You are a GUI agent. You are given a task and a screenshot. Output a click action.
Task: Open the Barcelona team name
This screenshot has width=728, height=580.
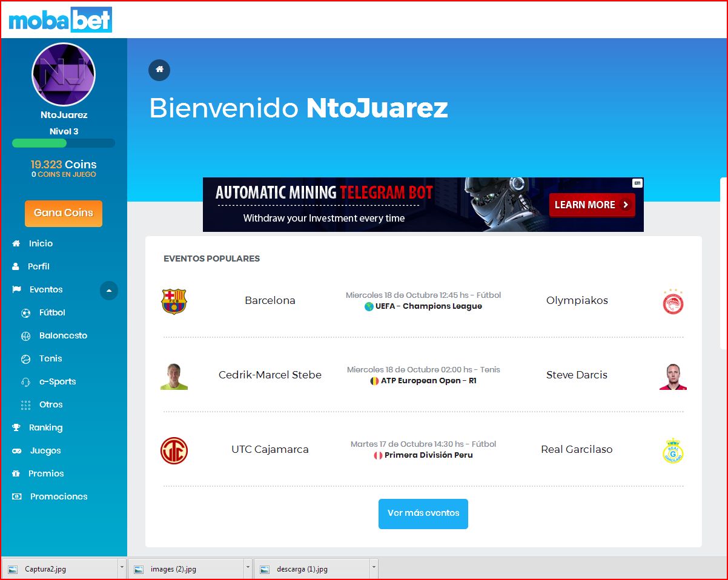pyautogui.click(x=270, y=300)
